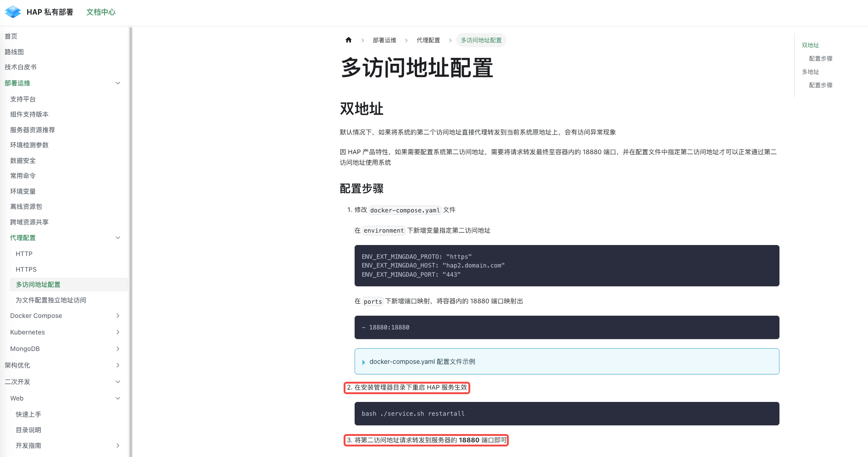The height and width of the screenshot is (457, 868).
Task: Select 多访问地址配置 in sidebar
Action: point(38,284)
